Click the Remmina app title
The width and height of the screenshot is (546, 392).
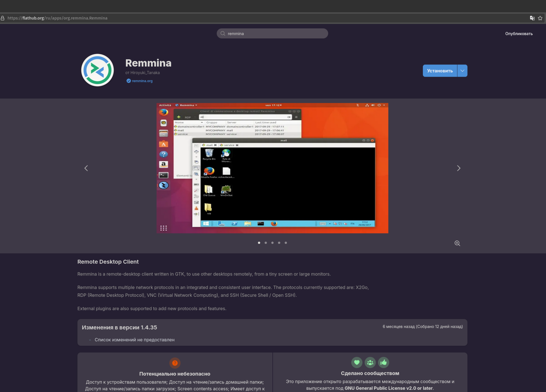coord(148,63)
